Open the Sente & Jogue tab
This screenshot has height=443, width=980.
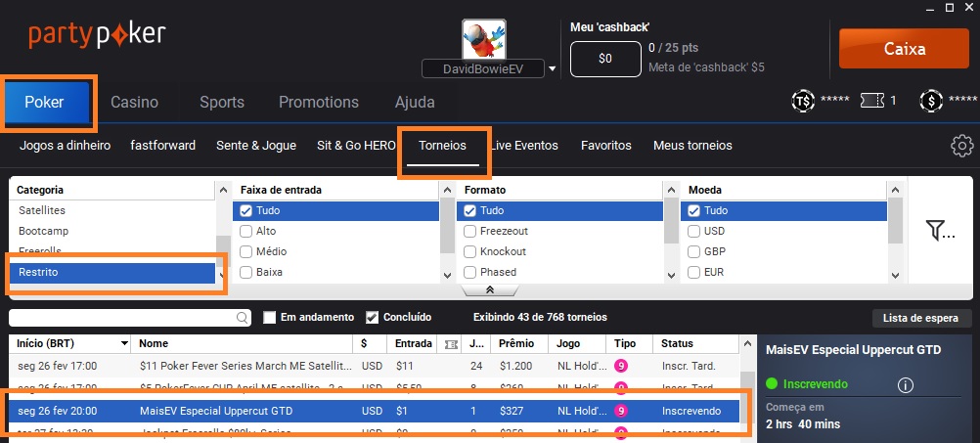tap(256, 146)
